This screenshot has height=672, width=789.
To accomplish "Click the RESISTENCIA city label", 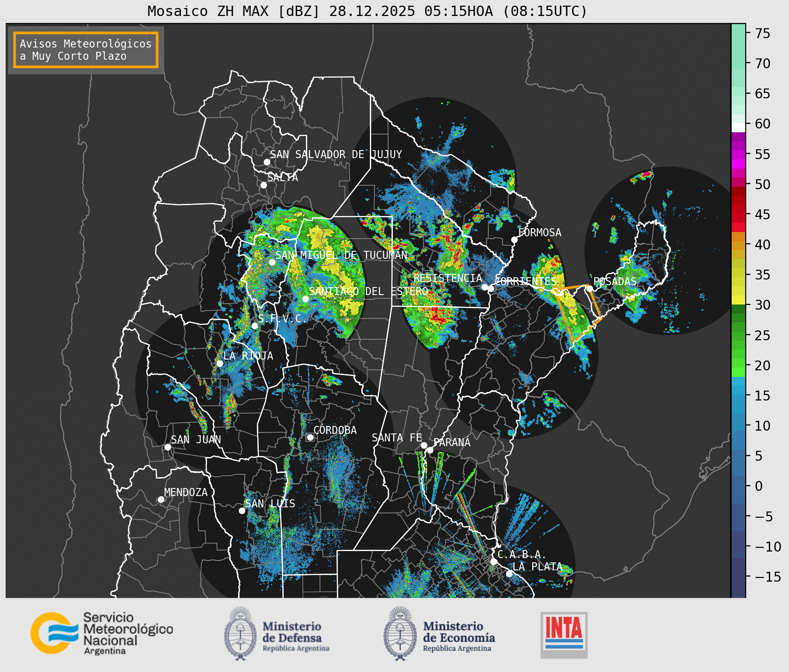I will tap(448, 278).
